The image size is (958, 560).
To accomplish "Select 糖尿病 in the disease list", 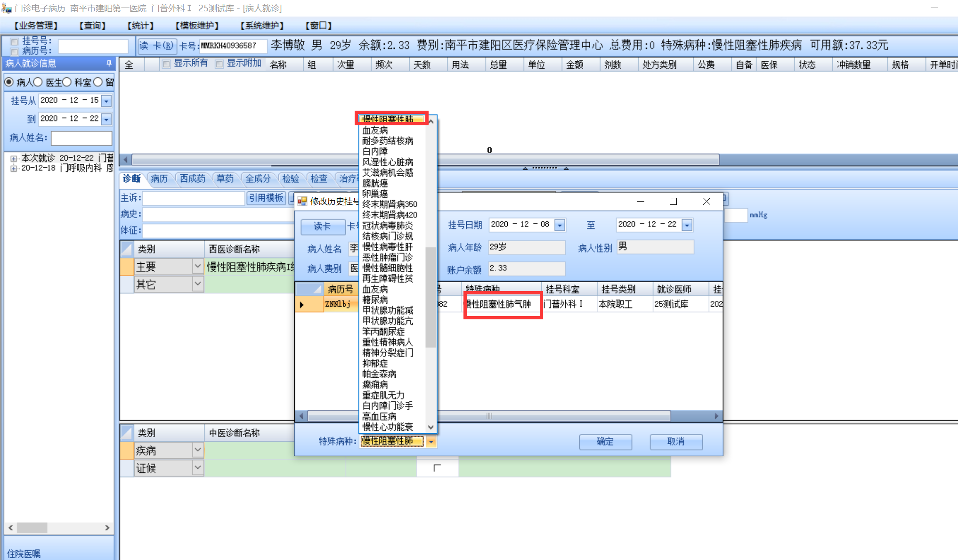I will [375, 300].
